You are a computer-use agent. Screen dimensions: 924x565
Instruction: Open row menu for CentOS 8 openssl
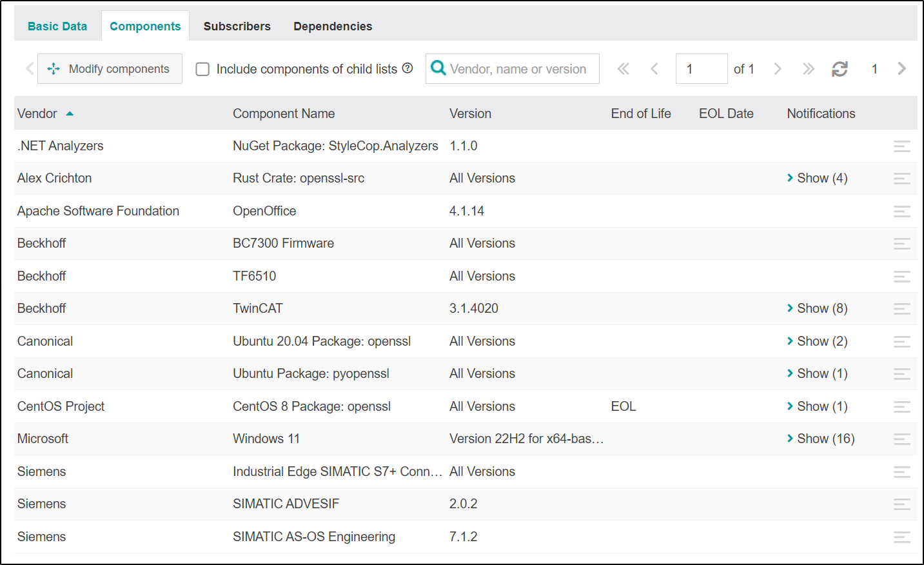(902, 407)
